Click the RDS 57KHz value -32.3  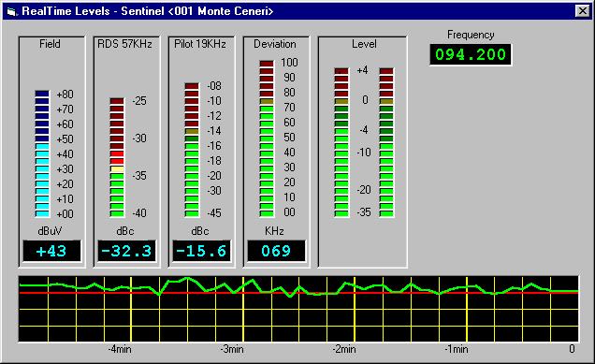pyautogui.click(x=126, y=251)
